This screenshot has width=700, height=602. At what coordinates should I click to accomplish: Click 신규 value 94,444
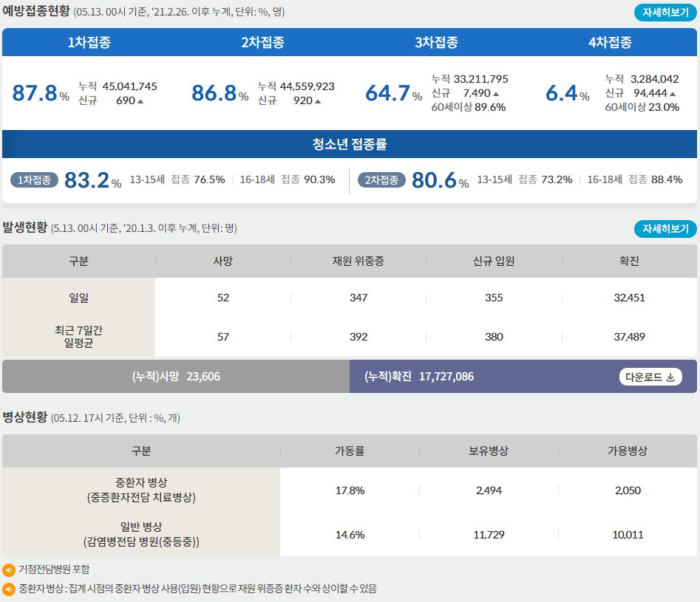click(x=650, y=93)
